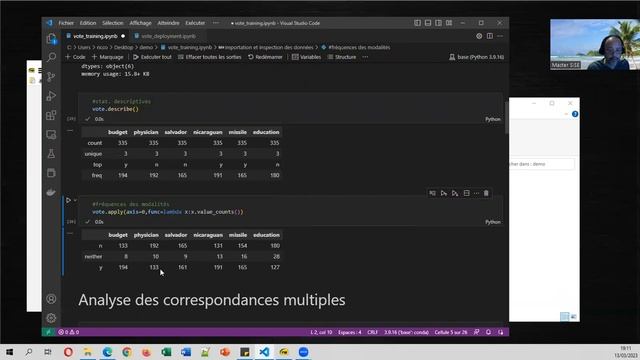The image size is (640, 360).
Task: Open the Sélection menu
Action: (x=113, y=23)
